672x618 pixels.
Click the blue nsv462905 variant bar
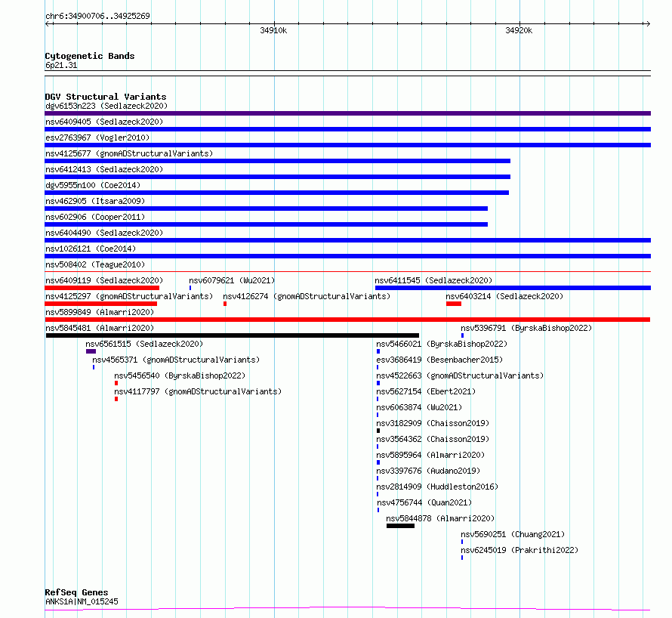click(266, 209)
